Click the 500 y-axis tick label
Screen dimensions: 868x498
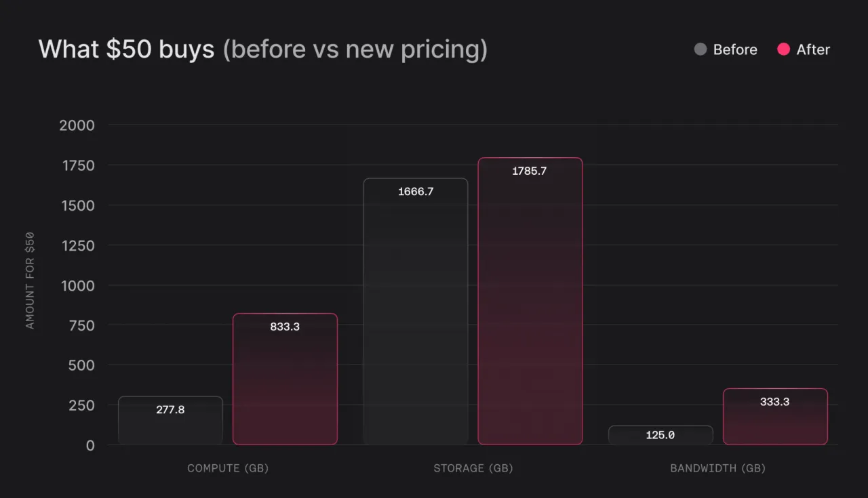[81, 365]
